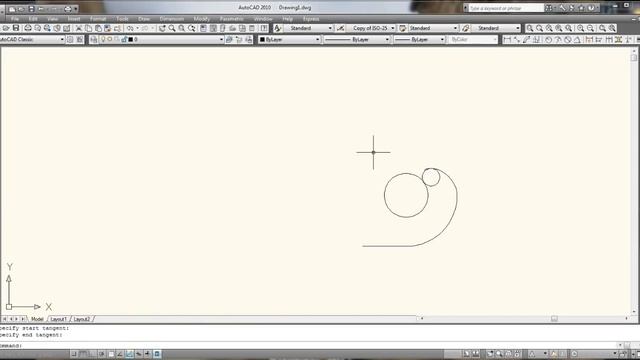
Task: Click the keyword search input field
Action: [506, 8]
